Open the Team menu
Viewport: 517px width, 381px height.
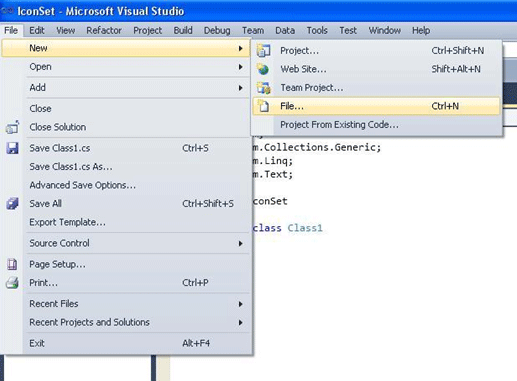pyautogui.click(x=253, y=30)
